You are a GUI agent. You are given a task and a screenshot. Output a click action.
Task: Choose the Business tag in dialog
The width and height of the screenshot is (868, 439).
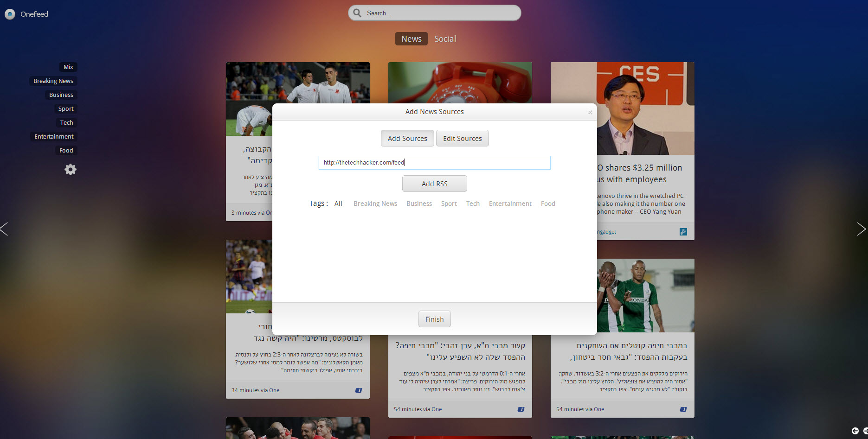[419, 204]
